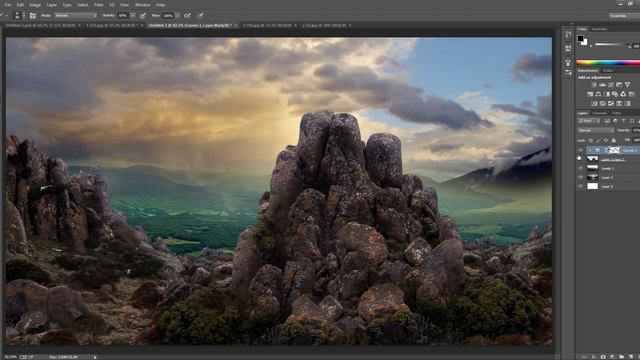The width and height of the screenshot is (640, 360).
Task: Toggle visibility of the third layer in the stack
Action: tap(580, 168)
